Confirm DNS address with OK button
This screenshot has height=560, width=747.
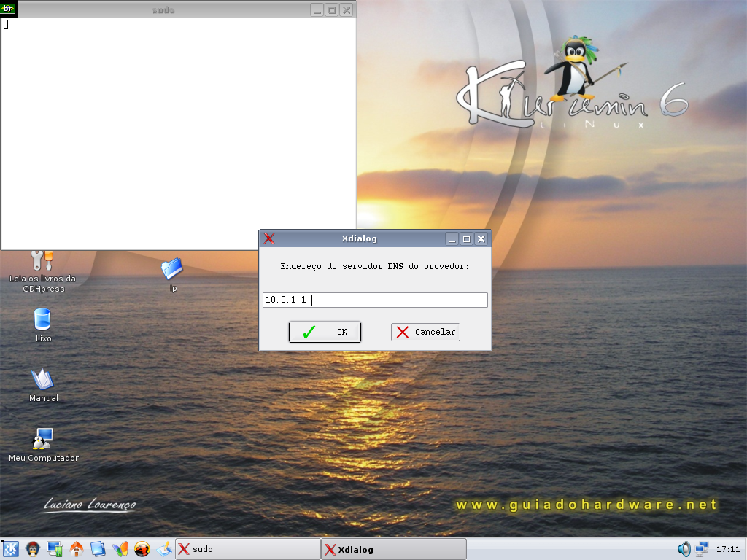click(325, 332)
